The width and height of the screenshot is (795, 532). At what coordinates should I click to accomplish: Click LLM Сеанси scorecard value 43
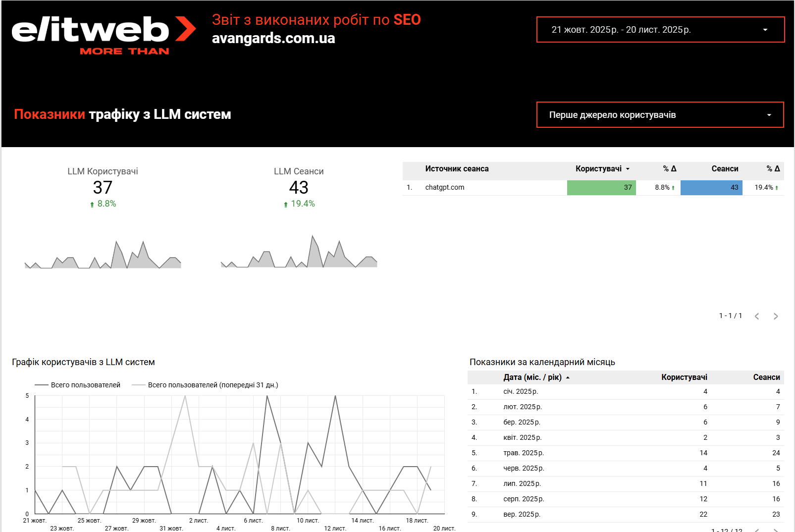[x=299, y=188]
